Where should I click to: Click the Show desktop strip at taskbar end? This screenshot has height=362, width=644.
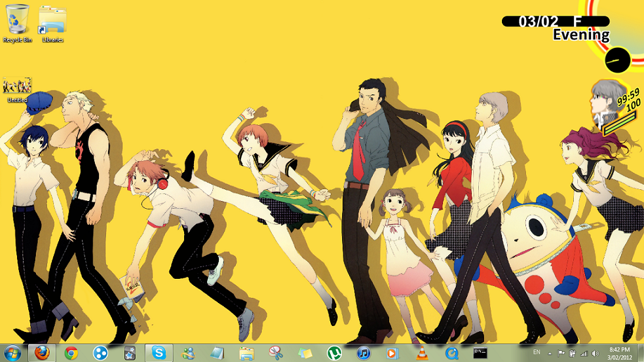coord(641,353)
